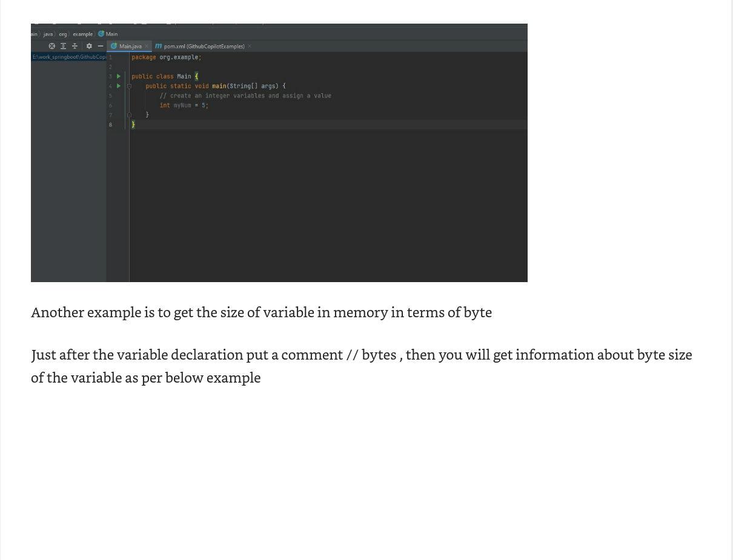733x560 pixels.
Task: Run main method via line 4 arrow
Action: pyautogui.click(x=119, y=86)
